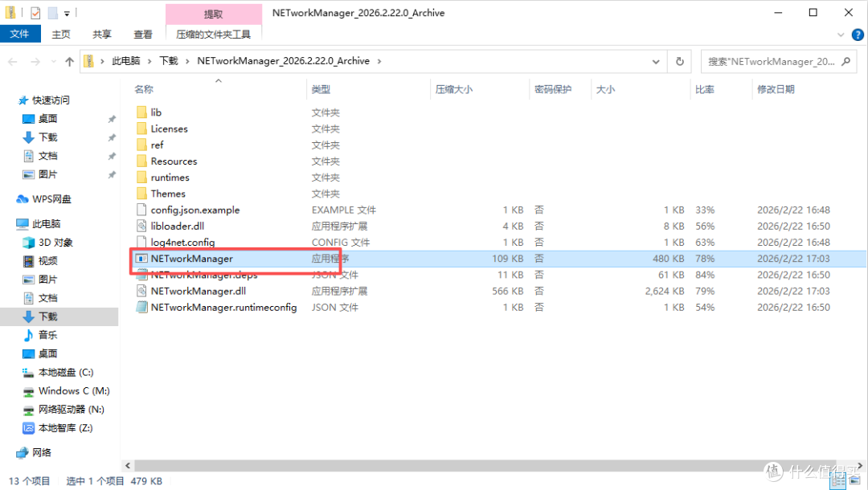
Task: Click NETworkManager_2026.2.22.0_Archive breadcrumb in address bar
Action: (284, 61)
